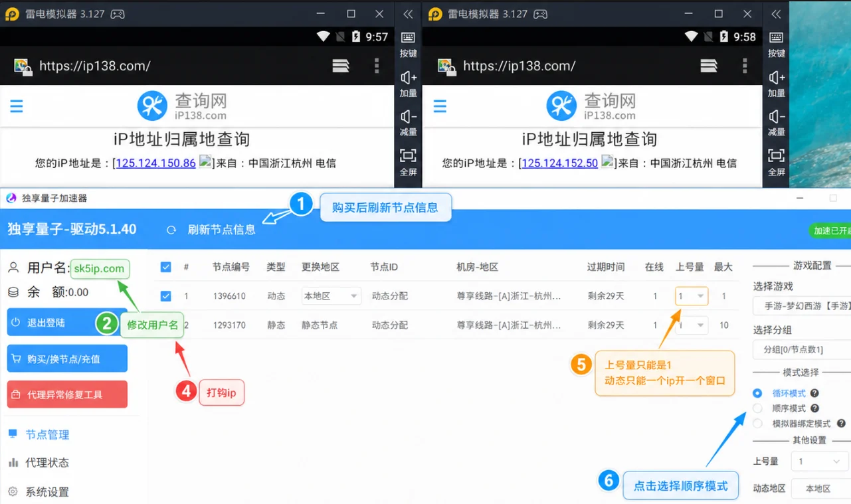This screenshot has height=504, width=851.
Task: Click IP link 125.124.152.50 in right emulator
Action: point(559,163)
